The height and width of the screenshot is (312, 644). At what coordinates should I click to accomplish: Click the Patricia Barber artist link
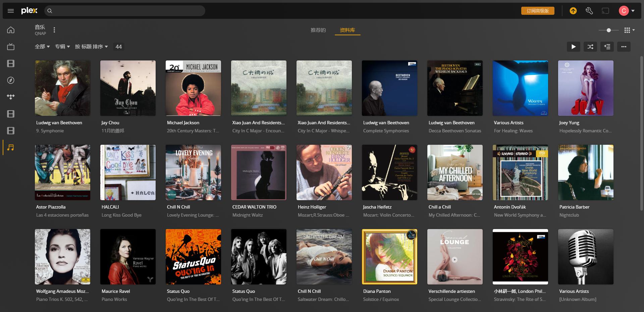[574, 207]
